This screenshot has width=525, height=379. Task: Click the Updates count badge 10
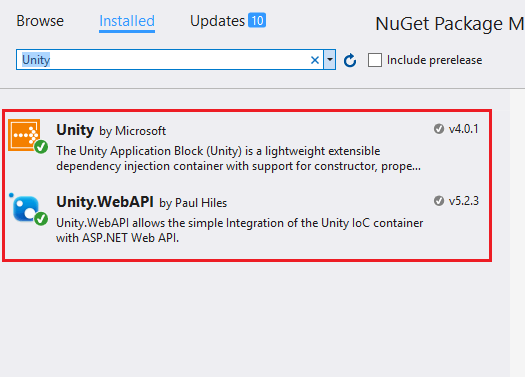point(257,20)
